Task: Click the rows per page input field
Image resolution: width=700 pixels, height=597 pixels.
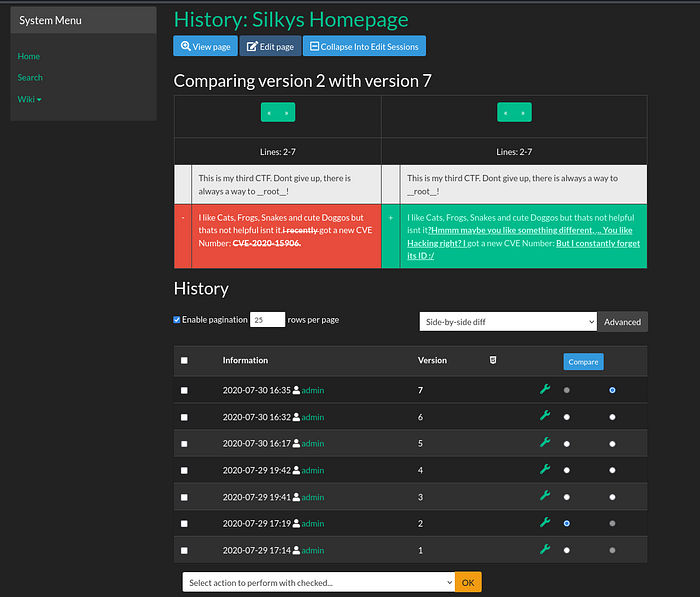Action: pos(267,320)
